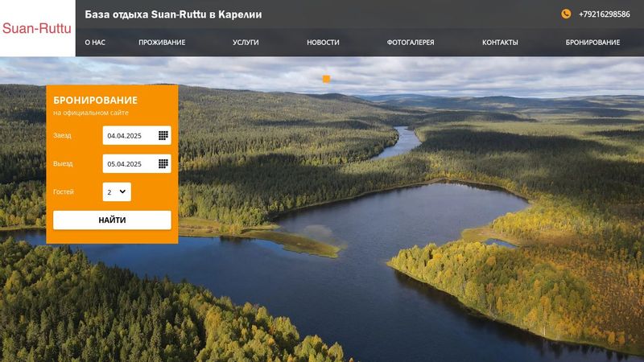Image resolution: width=644 pixels, height=362 pixels.
Task: Open the ПРОЖИВАНИЕ menu item
Action: coord(162,43)
